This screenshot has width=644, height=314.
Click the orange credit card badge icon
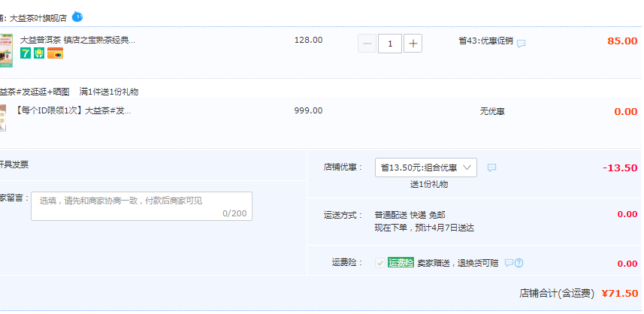pyautogui.click(x=55, y=53)
